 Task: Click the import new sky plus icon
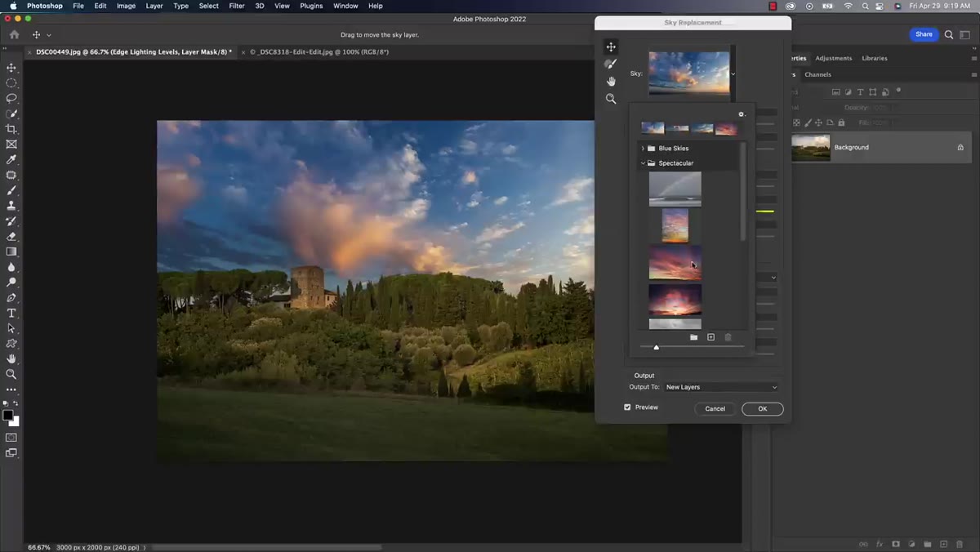(x=710, y=337)
